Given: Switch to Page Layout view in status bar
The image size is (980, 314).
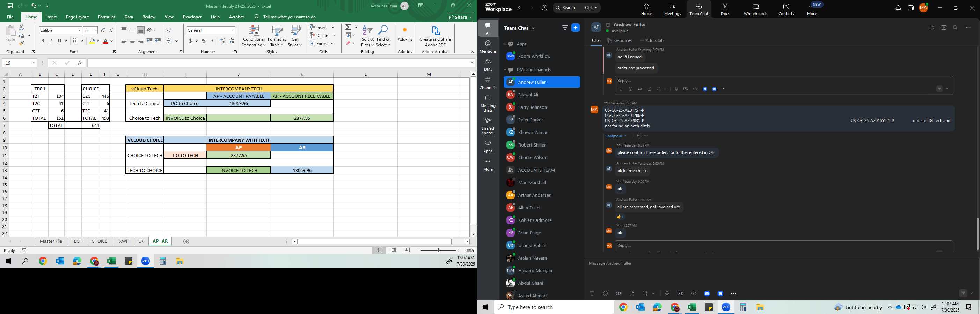Looking at the screenshot, I should 393,250.
